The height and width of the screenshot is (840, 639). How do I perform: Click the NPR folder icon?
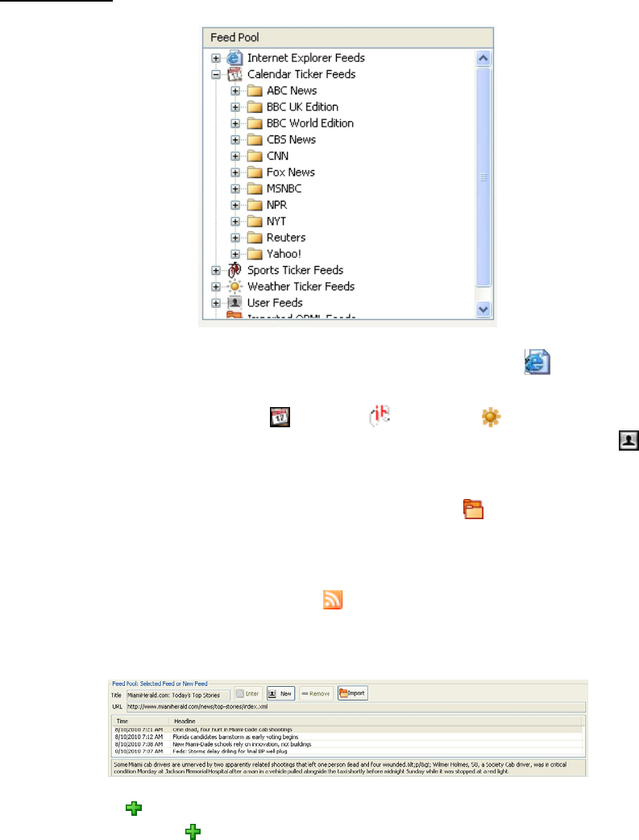pyautogui.click(x=255, y=205)
